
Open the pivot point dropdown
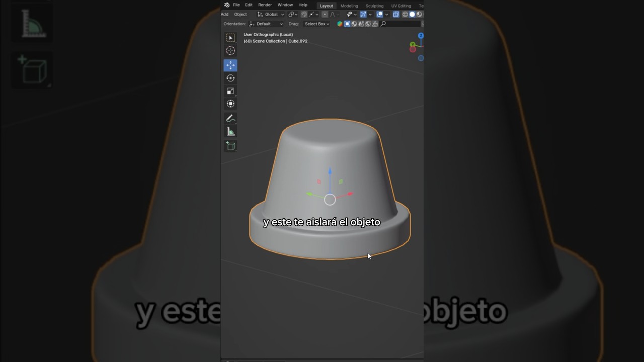(x=293, y=15)
